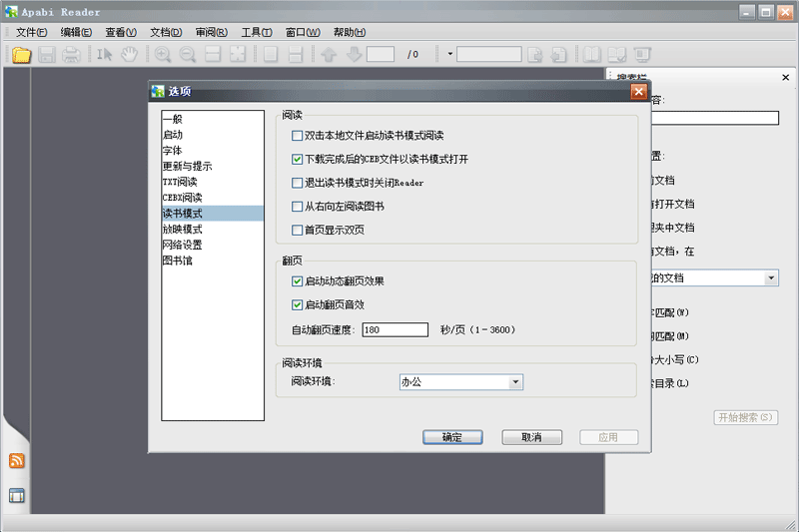Open the 编辑(E) menu
The width and height of the screenshot is (799, 532).
pyautogui.click(x=76, y=32)
